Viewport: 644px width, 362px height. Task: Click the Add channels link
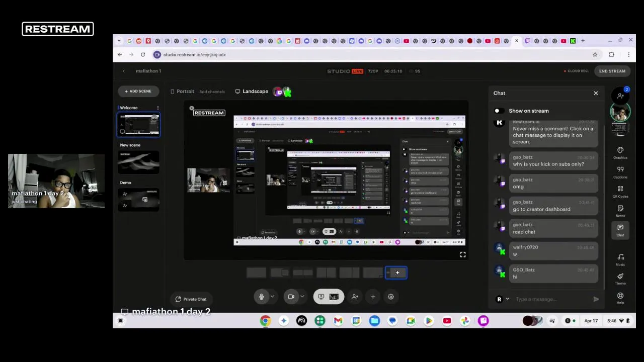(212, 92)
